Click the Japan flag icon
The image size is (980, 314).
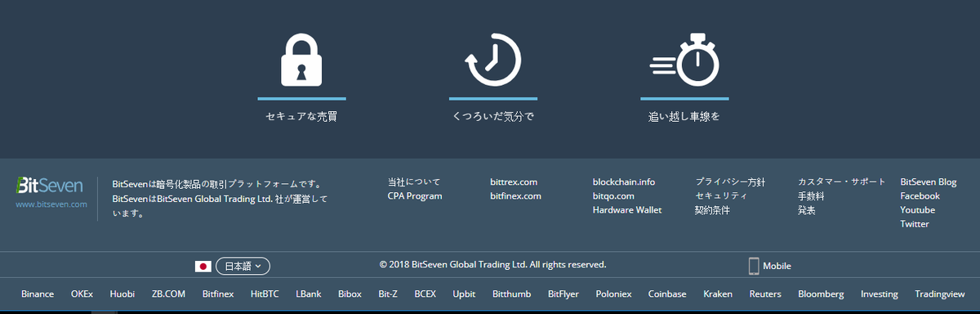[x=203, y=266]
